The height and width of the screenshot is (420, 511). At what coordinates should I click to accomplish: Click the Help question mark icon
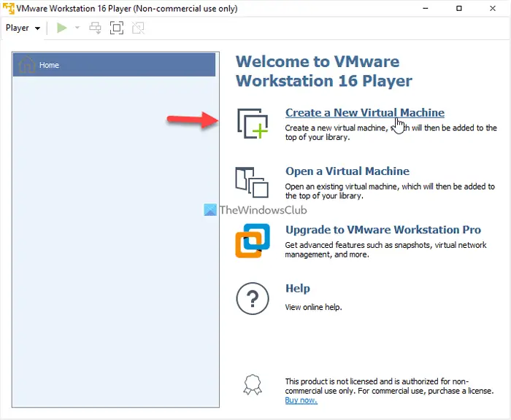[253, 298]
